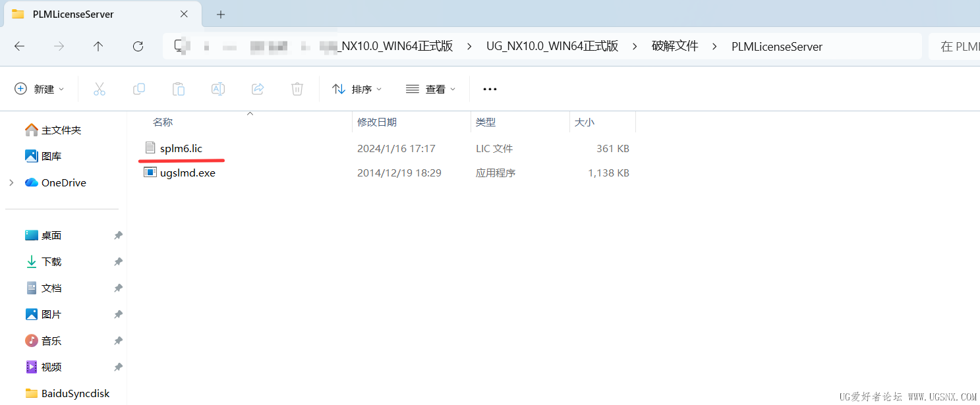Image resolution: width=980 pixels, height=405 pixels.
Task: Click the Rename icon in toolbar
Action: [x=218, y=89]
